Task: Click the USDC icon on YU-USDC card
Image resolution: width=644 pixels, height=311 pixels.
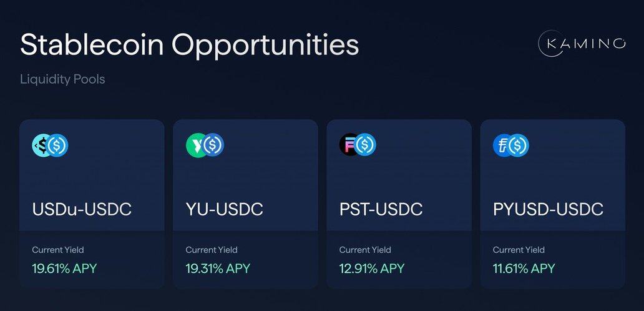Action: 213,145
